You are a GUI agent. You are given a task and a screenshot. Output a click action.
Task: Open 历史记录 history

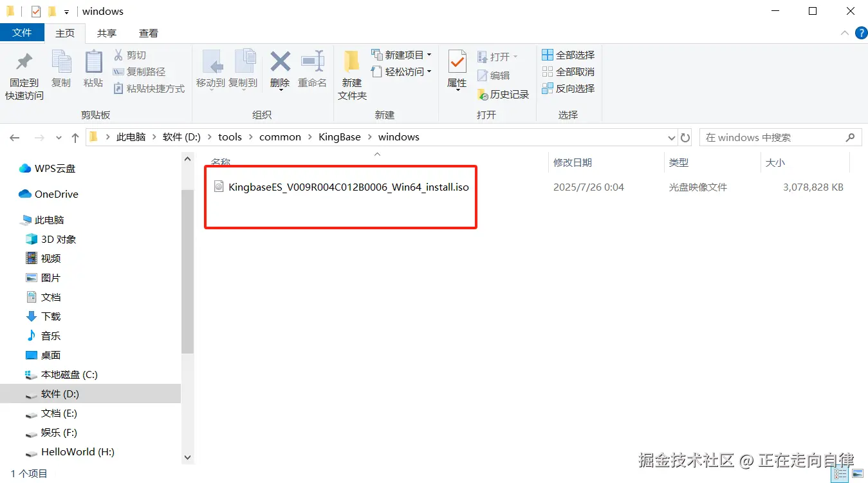tap(503, 94)
